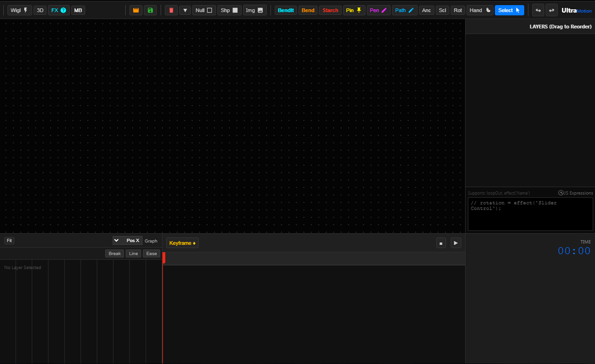595x364 pixels.
Task: Click the delete trash icon
Action: (x=171, y=10)
